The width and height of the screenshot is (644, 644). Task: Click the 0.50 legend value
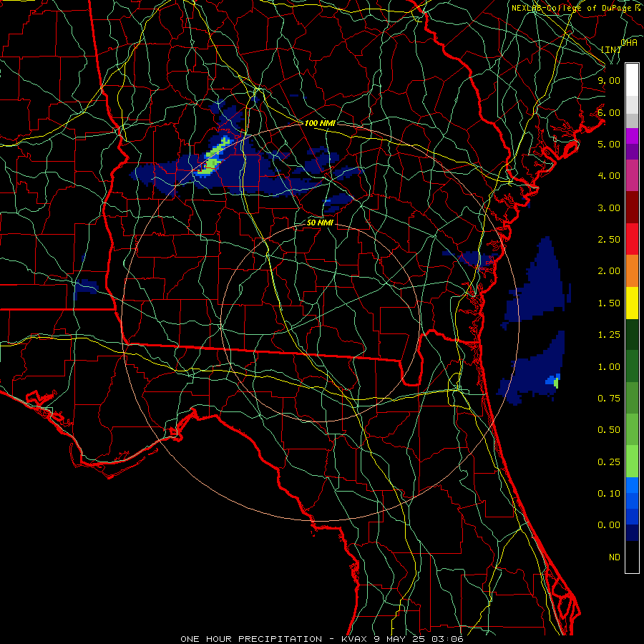pos(609,430)
